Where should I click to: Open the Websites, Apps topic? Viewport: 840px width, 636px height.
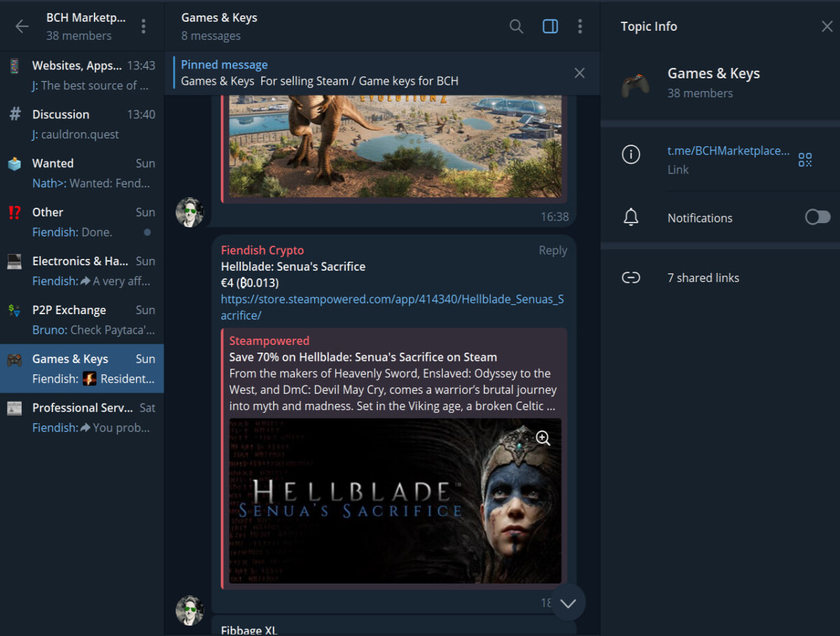[82, 75]
